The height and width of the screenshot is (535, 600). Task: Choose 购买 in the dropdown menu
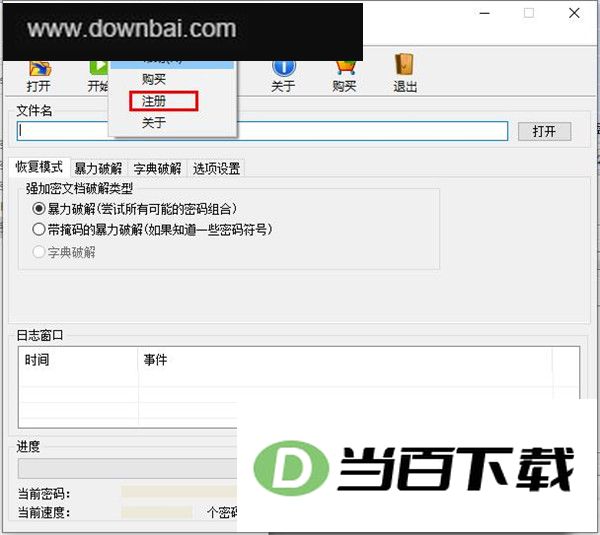pos(153,80)
